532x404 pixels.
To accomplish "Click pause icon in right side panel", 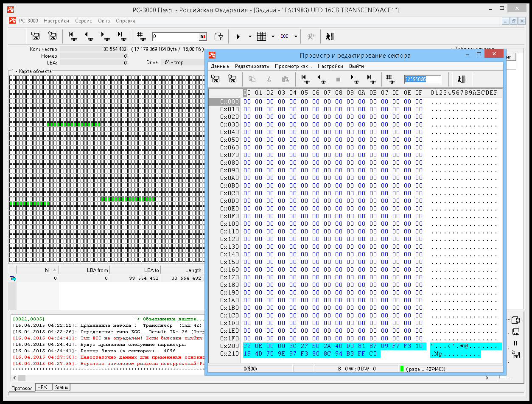I will tap(516, 343).
